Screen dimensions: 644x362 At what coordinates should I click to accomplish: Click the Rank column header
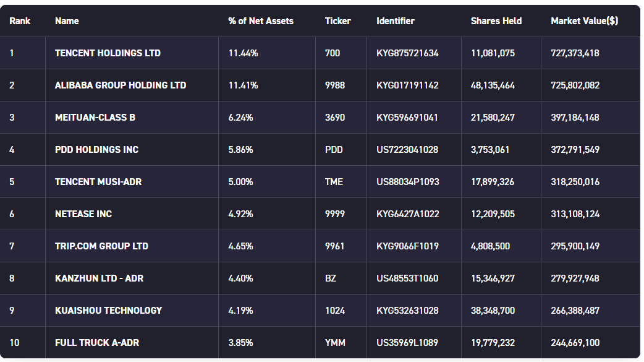[x=20, y=21]
